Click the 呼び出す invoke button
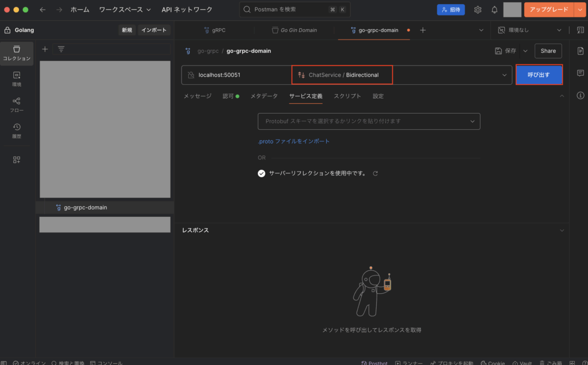Screen dimensions: 588x365 tap(539, 75)
